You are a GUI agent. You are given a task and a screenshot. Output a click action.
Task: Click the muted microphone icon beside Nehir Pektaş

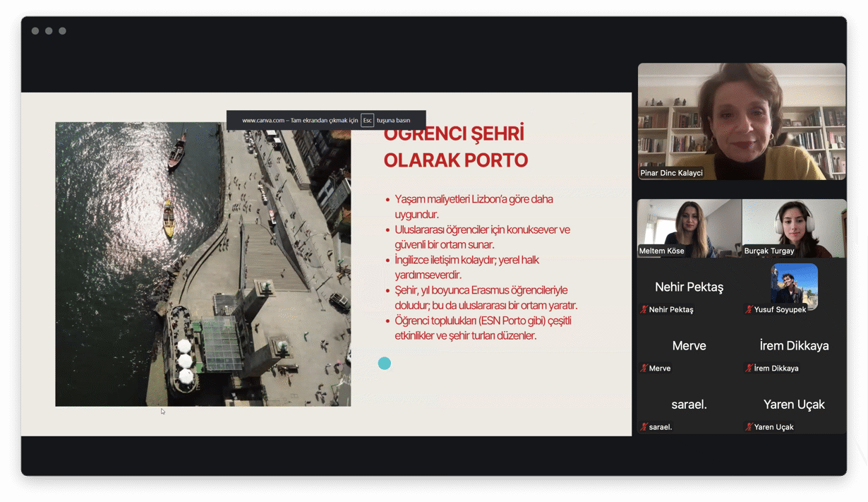[x=644, y=309]
